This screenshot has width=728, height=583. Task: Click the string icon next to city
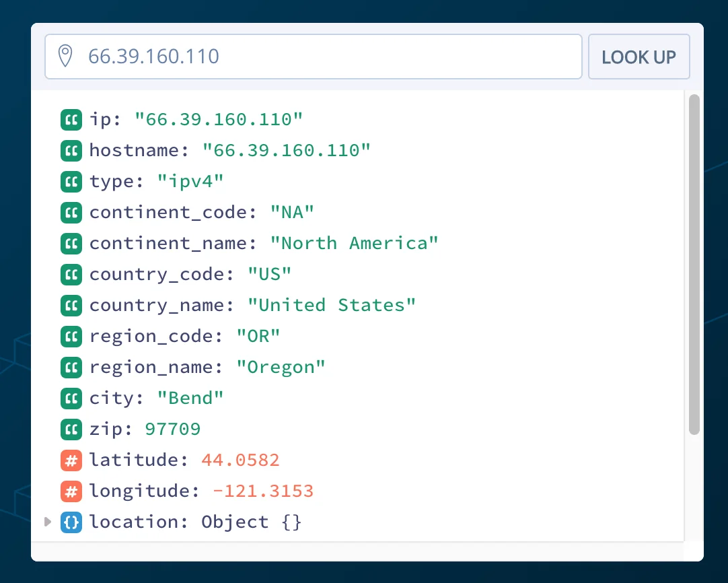click(71, 398)
